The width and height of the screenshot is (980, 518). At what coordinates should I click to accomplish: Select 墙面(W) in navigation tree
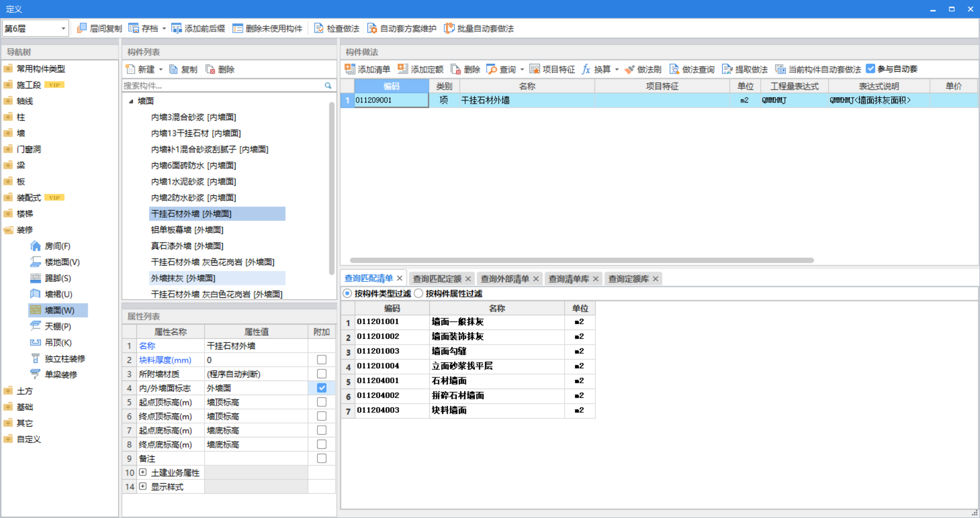tap(58, 310)
